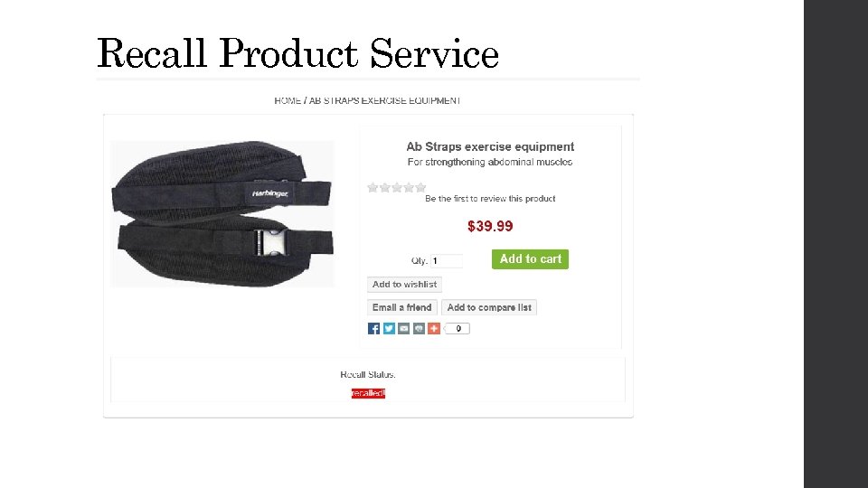Screen dimensions: 868x488
Task: Click the gray email share icon
Action: tap(404, 329)
